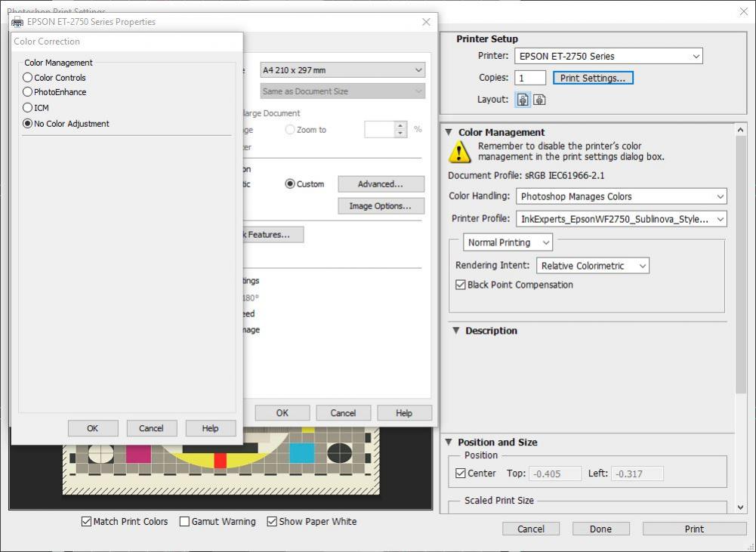The image size is (756, 552).
Task: Open the Rendering Intent dropdown
Action: 593,266
